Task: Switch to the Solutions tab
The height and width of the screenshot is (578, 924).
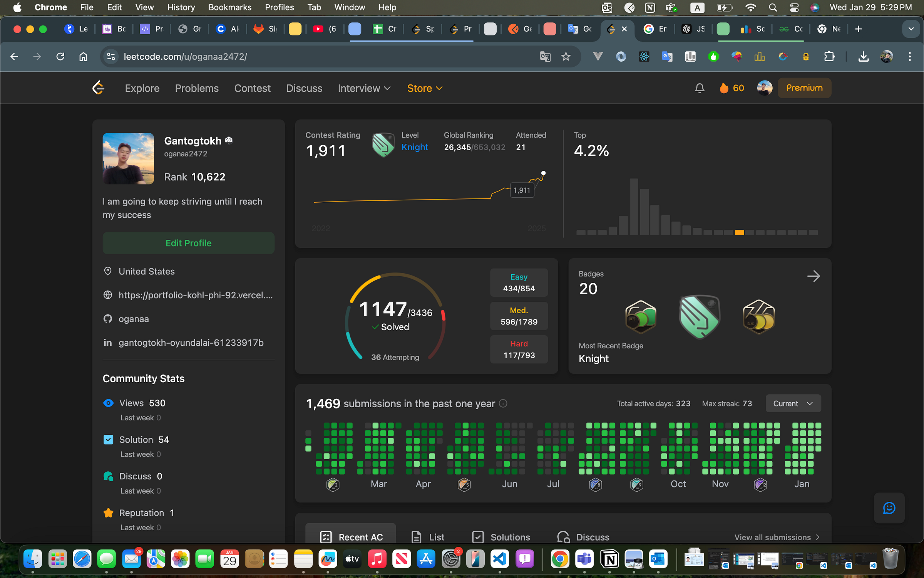Action: coord(501,537)
